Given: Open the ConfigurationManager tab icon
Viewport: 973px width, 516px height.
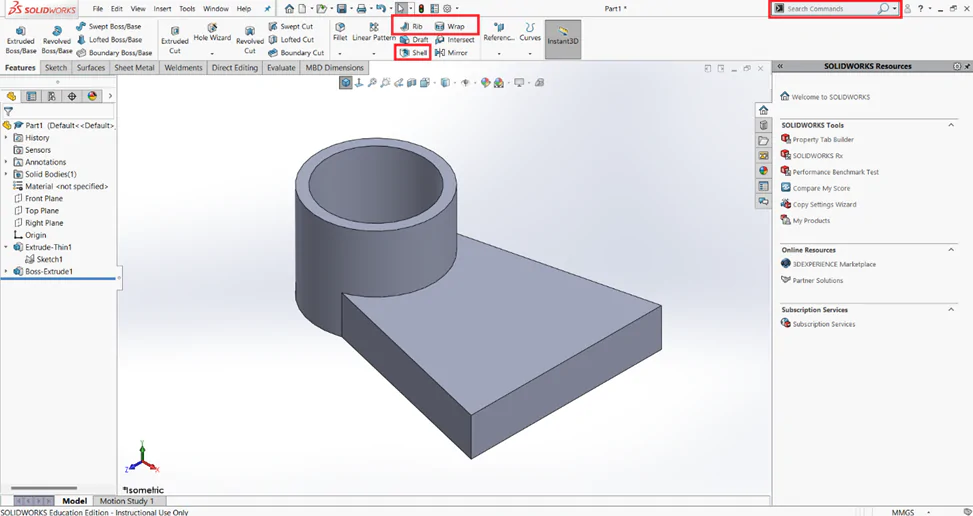Looking at the screenshot, I should click(x=52, y=96).
